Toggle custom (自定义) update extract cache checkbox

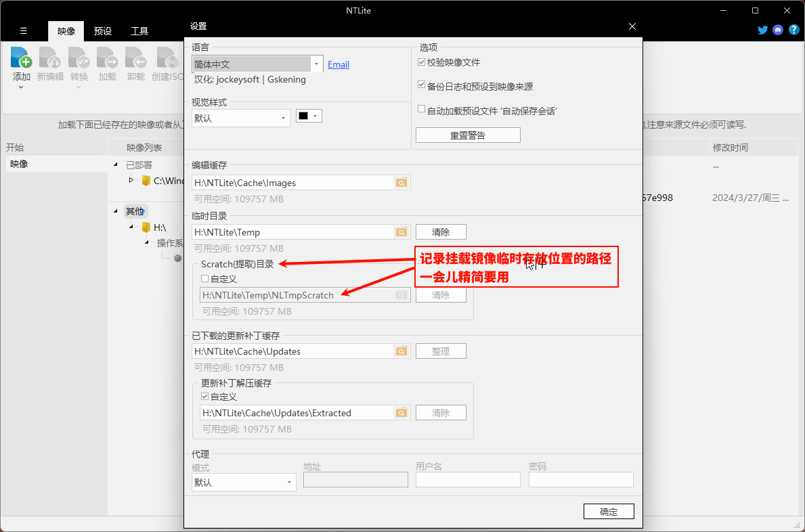point(205,397)
